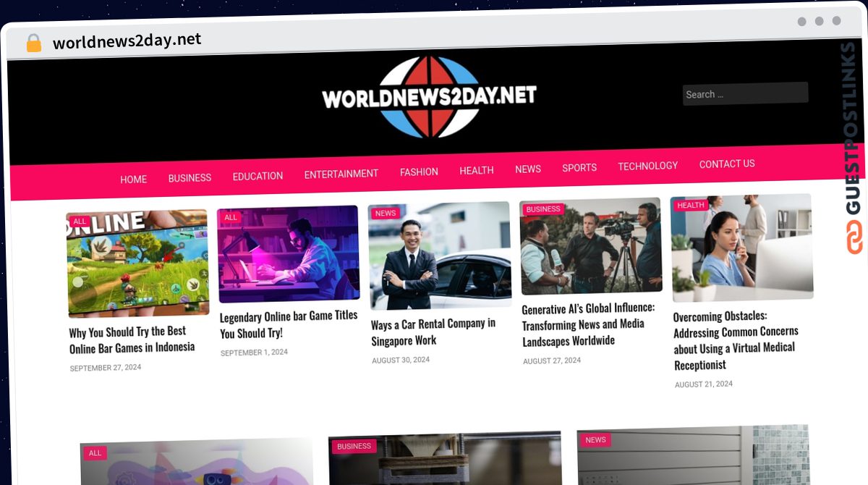Open the EDUCATION menu item

(258, 176)
